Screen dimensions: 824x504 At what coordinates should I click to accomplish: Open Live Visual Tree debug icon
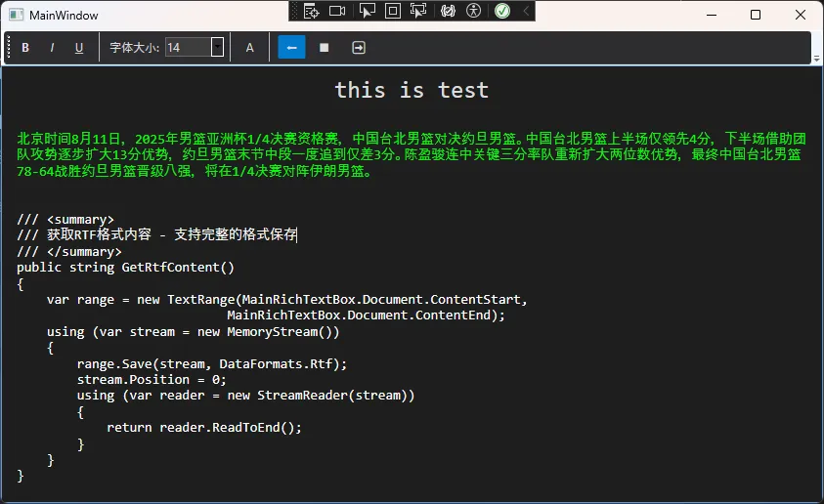tap(311, 11)
